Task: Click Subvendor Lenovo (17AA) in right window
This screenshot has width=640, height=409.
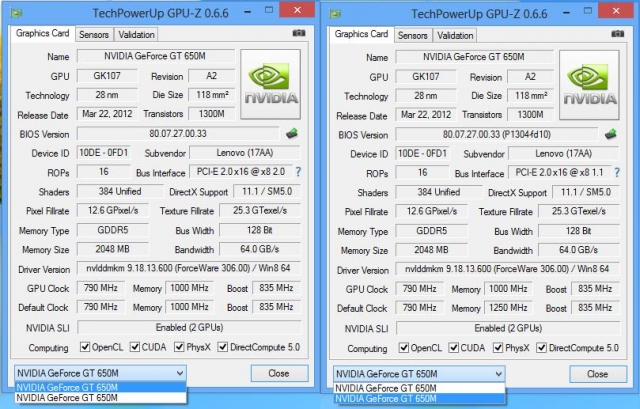Action: coord(563,153)
